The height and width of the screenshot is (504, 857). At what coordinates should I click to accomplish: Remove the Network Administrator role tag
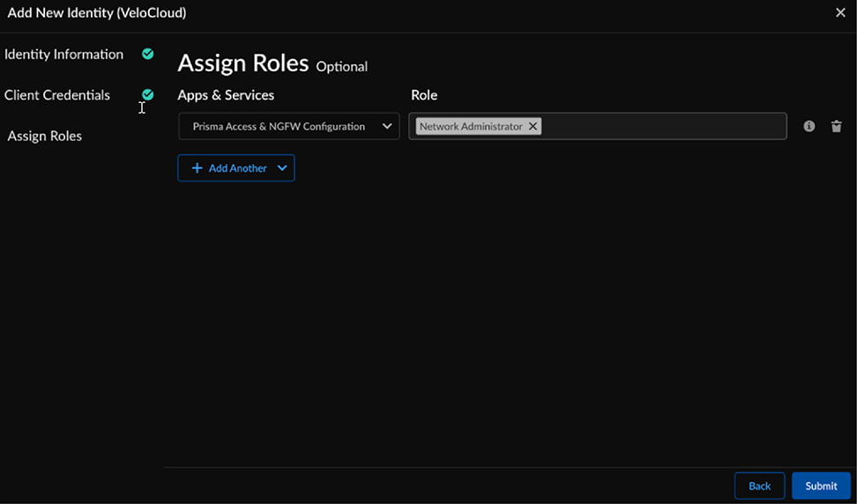(x=533, y=127)
